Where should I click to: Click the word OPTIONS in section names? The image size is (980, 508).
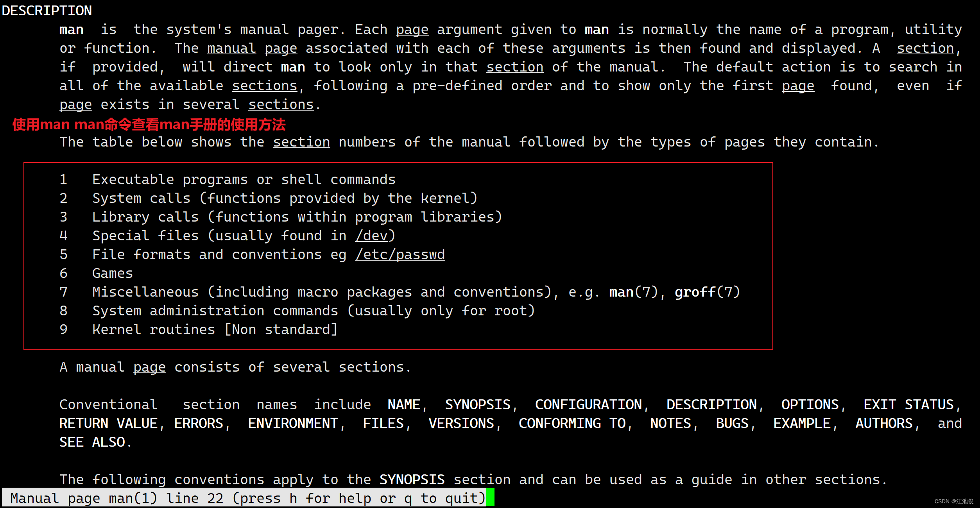pos(810,404)
